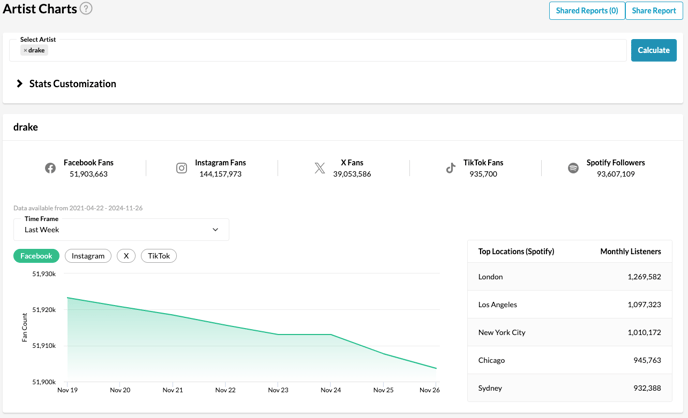This screenshot has height=418, width=688.
Task: Focus the Select Artist input field
Action: (318, 50)
